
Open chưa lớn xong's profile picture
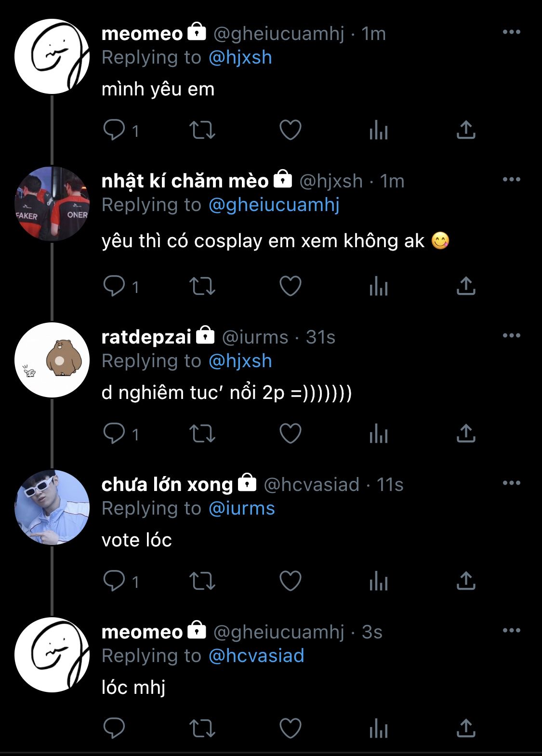click(52, 507)
